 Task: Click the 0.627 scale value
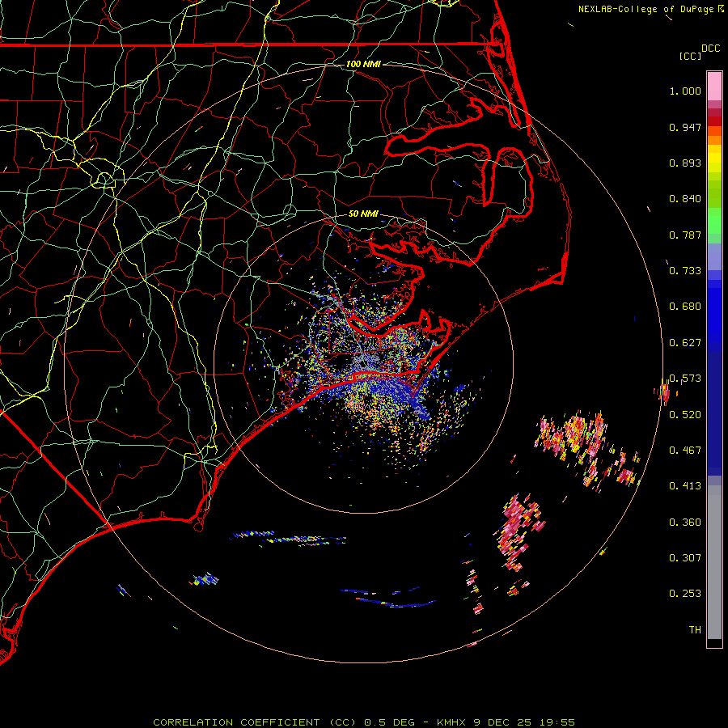pos(685,343)
